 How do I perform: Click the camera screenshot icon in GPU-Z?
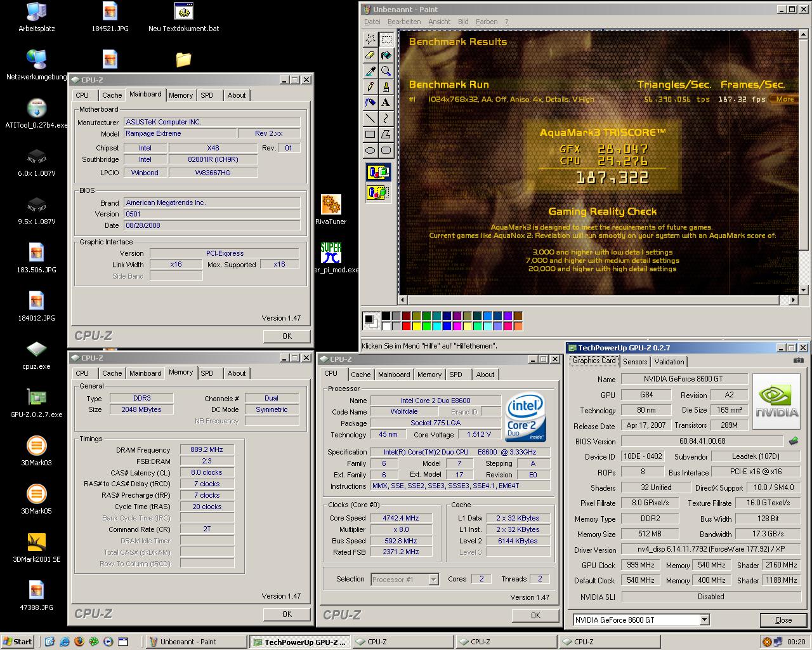[x=798, y=361]
